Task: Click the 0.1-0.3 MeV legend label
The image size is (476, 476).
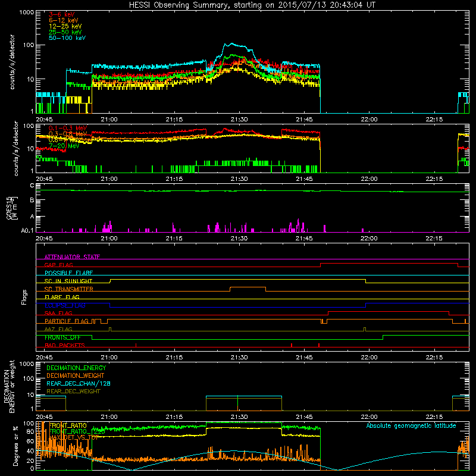Action: (x=68, y=128)
